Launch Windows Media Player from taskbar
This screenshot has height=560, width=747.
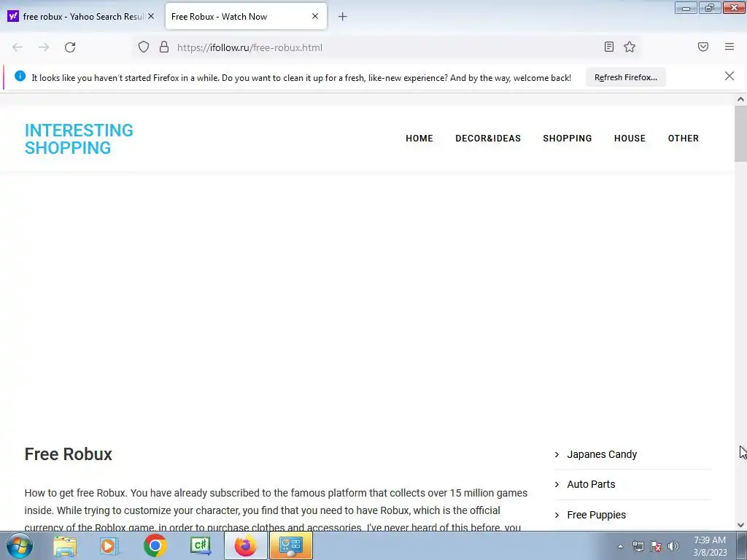pyautogui.click(x=109, y=545)
